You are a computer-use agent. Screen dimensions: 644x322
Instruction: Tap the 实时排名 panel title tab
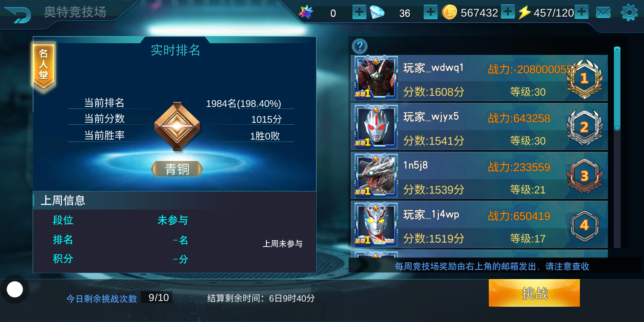pyautogui.click(x=175, y=50)
